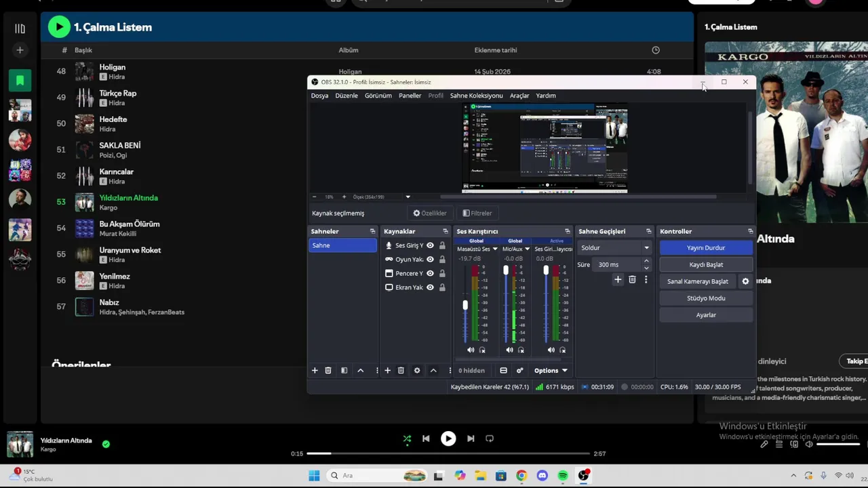
Task: Expand Masaüstü Ses channel options arrow
Action: click(495, 249)
